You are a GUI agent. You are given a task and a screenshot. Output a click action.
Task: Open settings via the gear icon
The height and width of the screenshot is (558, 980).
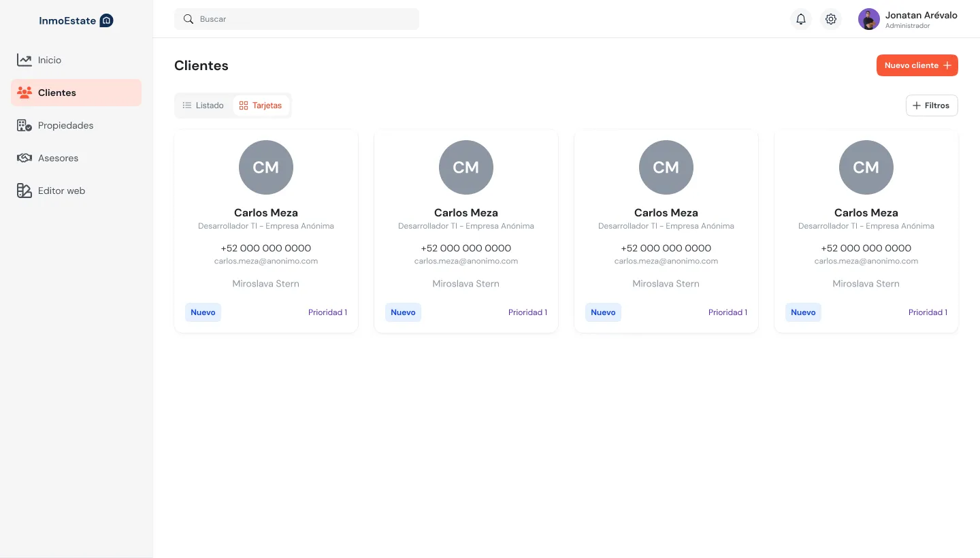pyautogui.click(x=831, y=19)
